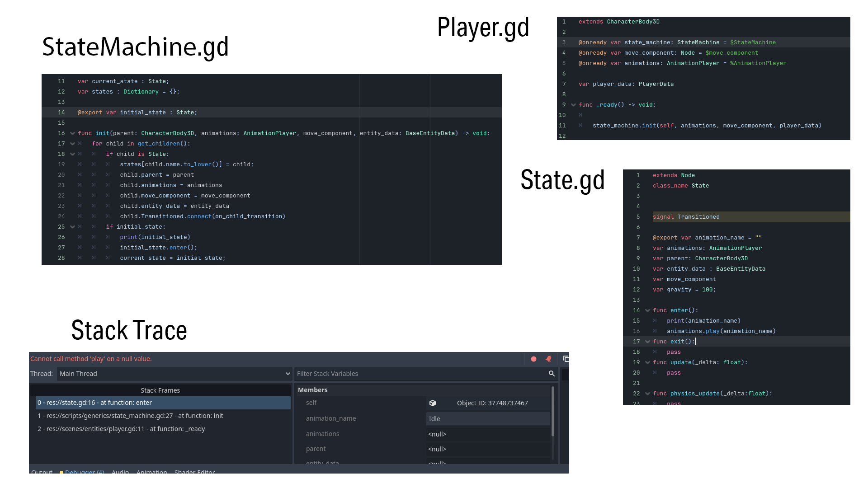Click the self Object ID cube icon
Image resolution: width=868 pixels, height=488 pixels.
click(x=433, y=403)
